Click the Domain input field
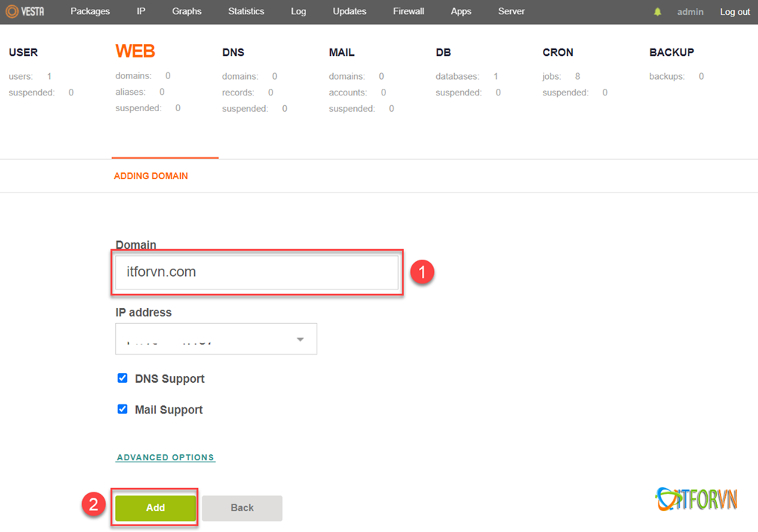 (256, 272)
